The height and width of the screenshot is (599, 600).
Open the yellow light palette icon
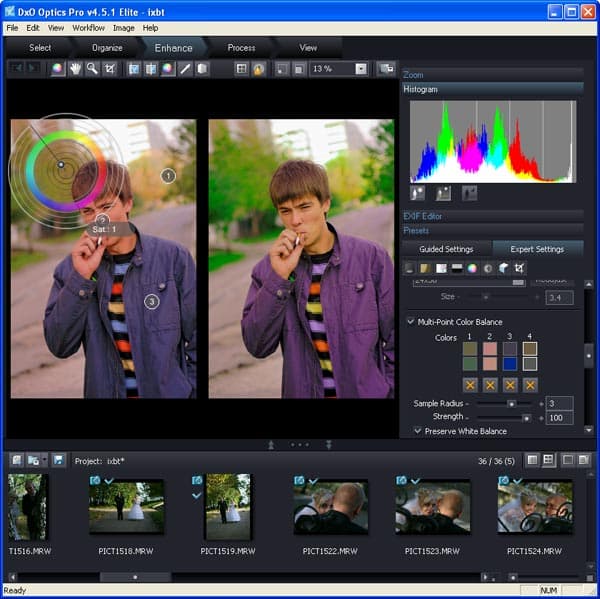coord(425,268)
